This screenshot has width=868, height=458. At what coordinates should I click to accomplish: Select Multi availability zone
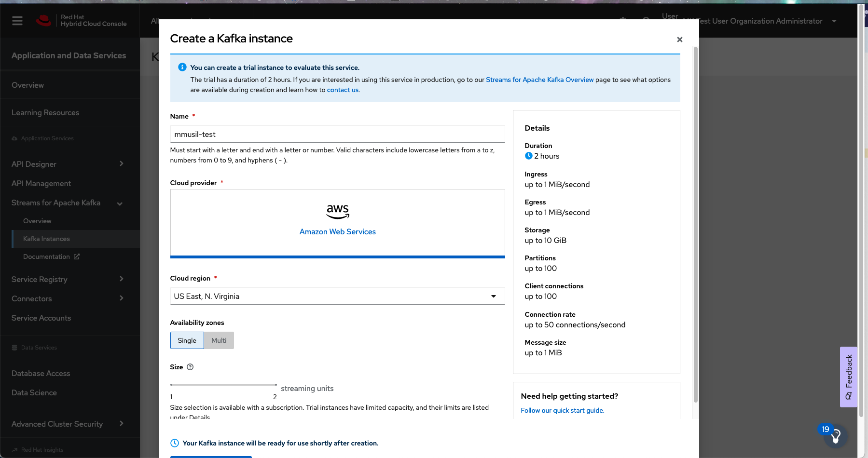[x=219, y=340]
